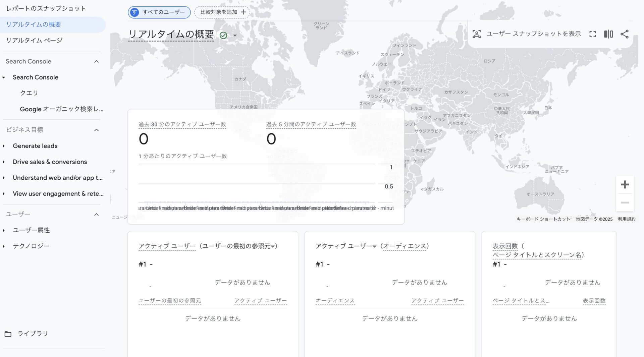Zoom out on the map
The image size is (644, 357).
click(x=625, y=203)
